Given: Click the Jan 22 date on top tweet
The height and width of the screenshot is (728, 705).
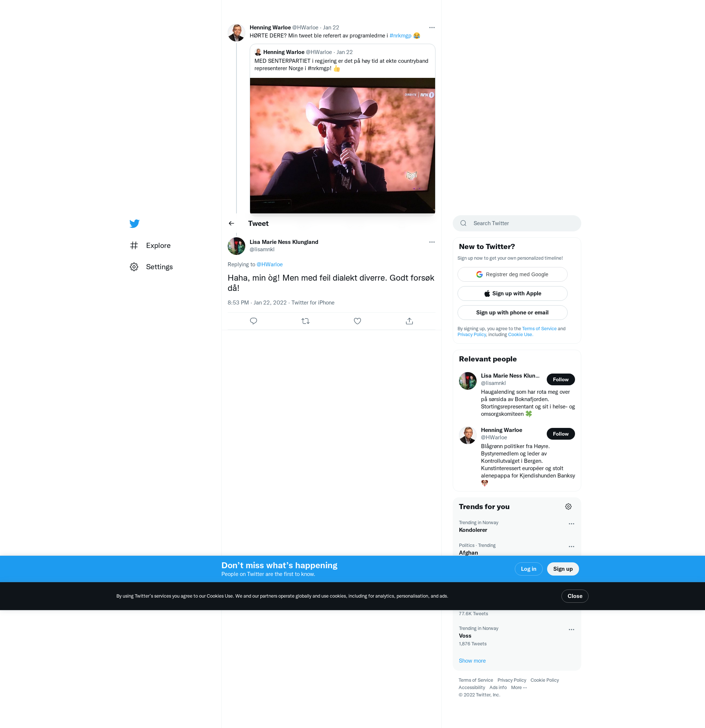Looking at the screenshot, I should [x=331, y=28].
